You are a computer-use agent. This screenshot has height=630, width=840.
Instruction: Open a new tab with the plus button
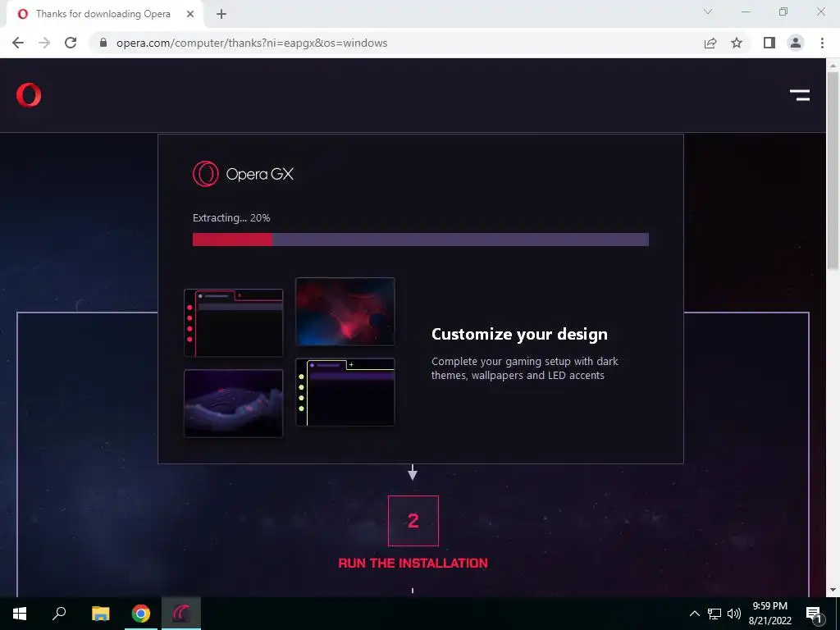coord(221,15)
